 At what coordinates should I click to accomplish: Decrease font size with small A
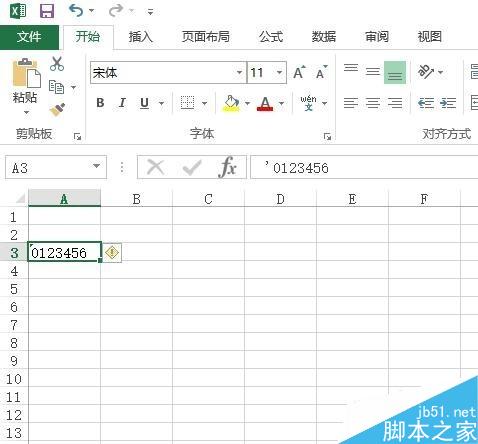pyautogui.click(x=321, y=72)
